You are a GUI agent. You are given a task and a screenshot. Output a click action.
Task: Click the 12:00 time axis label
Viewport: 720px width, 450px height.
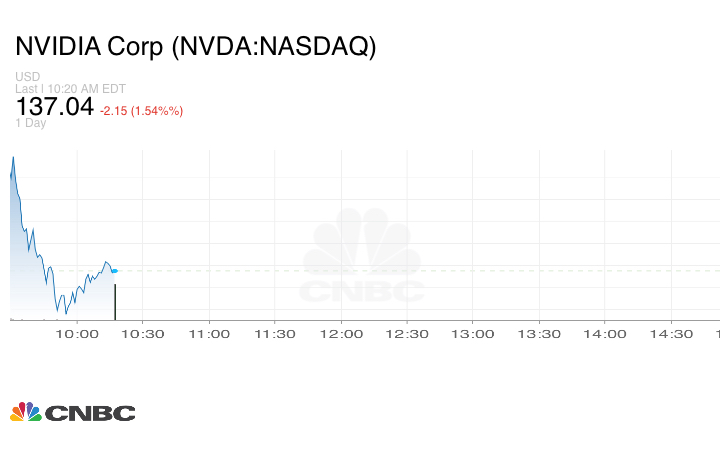click(x=341, y=334)
